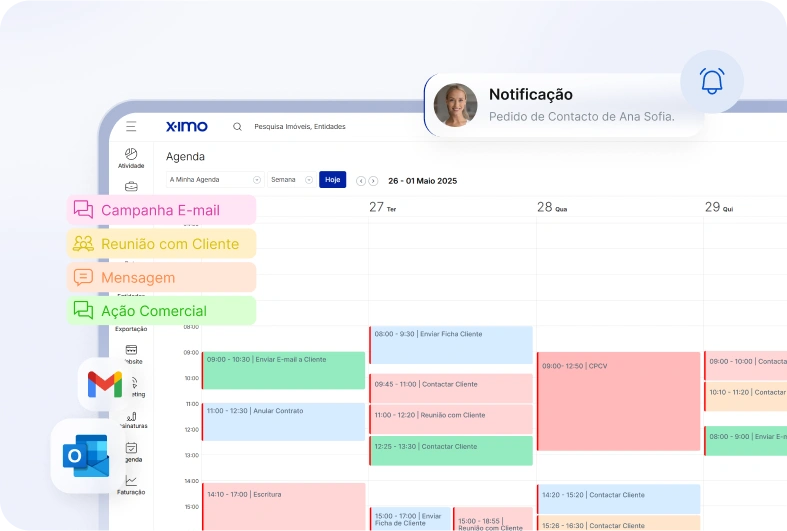Viewport: 787px width, 531px height.
Task: Open the hamburger menu icon
Action: click(x=131, y=127)
